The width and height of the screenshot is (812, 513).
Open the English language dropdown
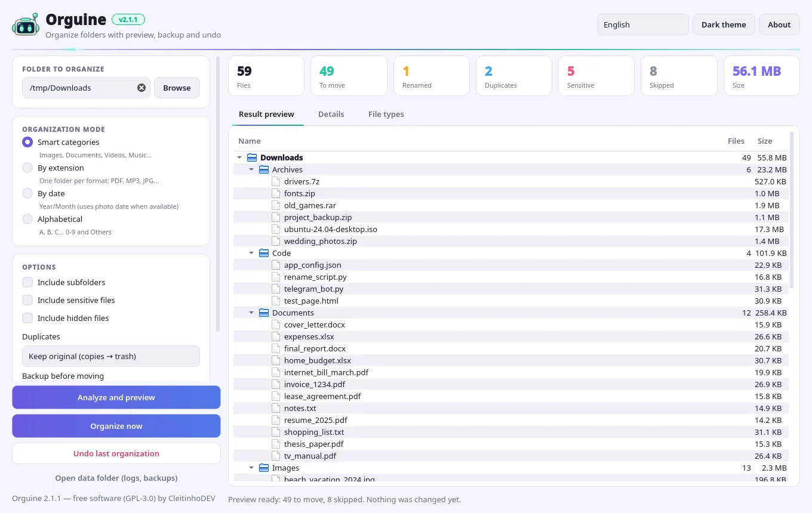coord(643,24)
